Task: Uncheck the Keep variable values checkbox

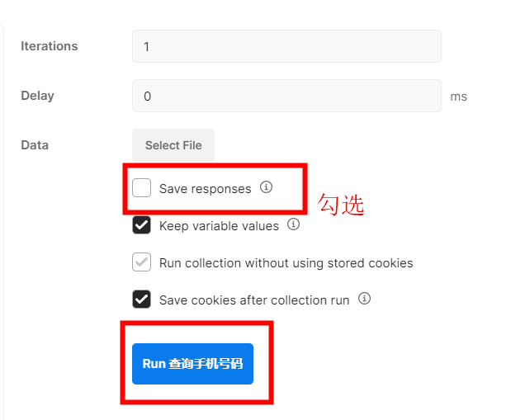Action: click(142, 225)
